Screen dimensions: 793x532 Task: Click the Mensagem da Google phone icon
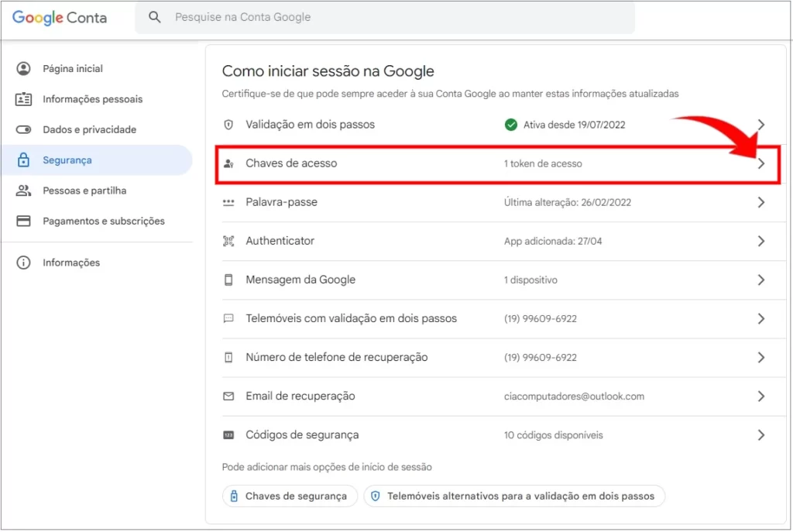pyautogui.click(x=228, y=280)
